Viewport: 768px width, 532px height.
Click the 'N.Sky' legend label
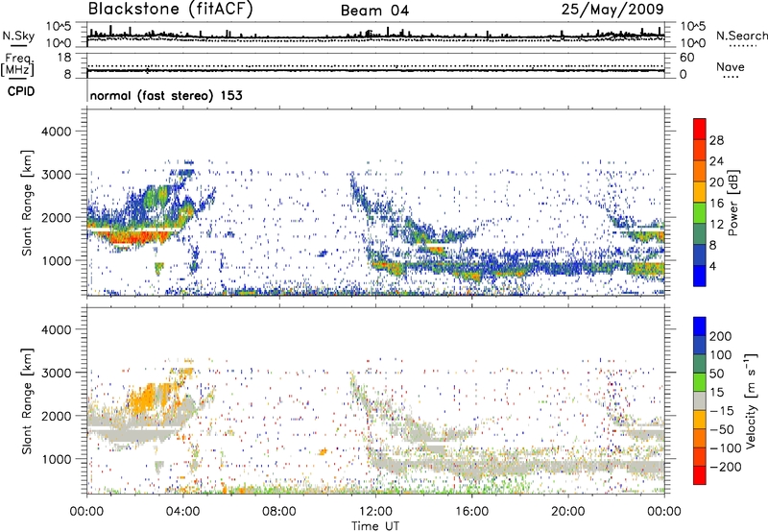point(18,36)
